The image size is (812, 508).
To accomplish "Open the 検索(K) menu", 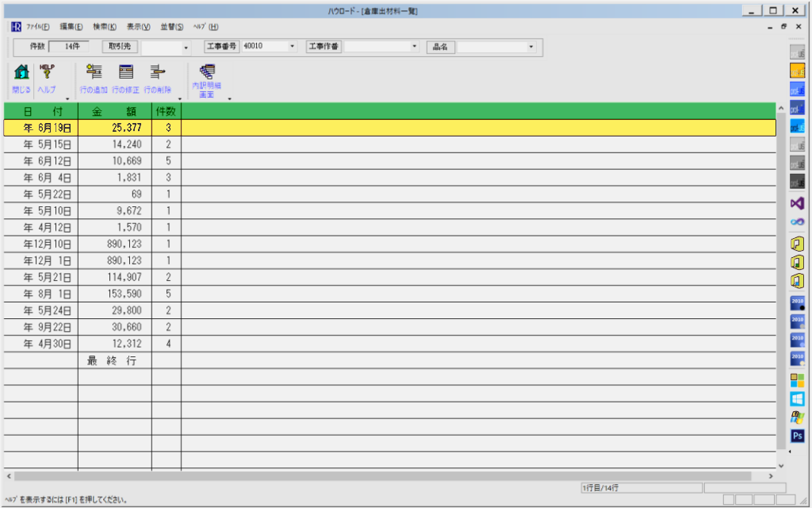I will tap(104, 27).
